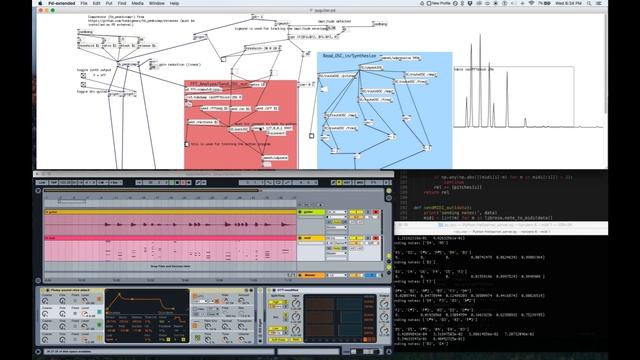Click Peak button in OTT device
Image resolution: width=640 pixels, height=360 pixels.
click(296, 340)
